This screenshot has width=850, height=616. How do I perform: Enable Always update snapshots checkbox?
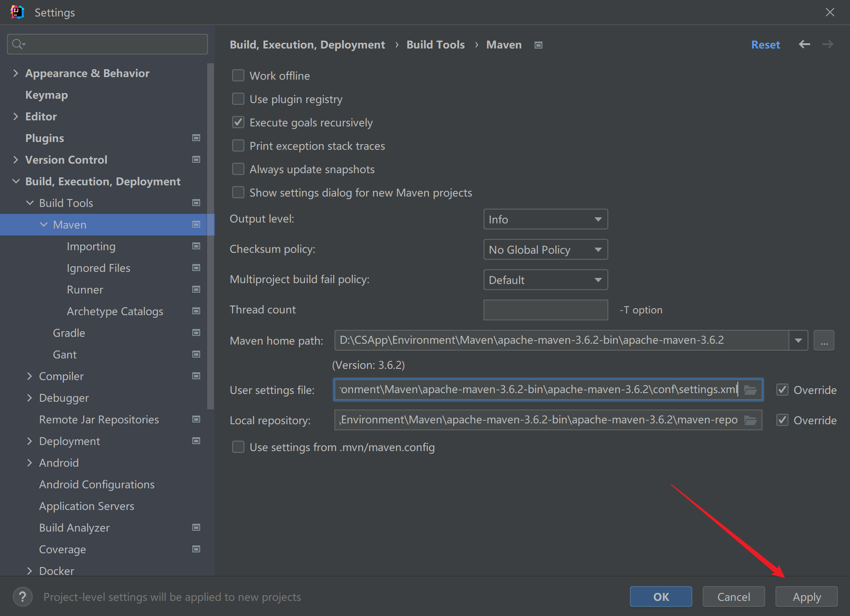238,169
